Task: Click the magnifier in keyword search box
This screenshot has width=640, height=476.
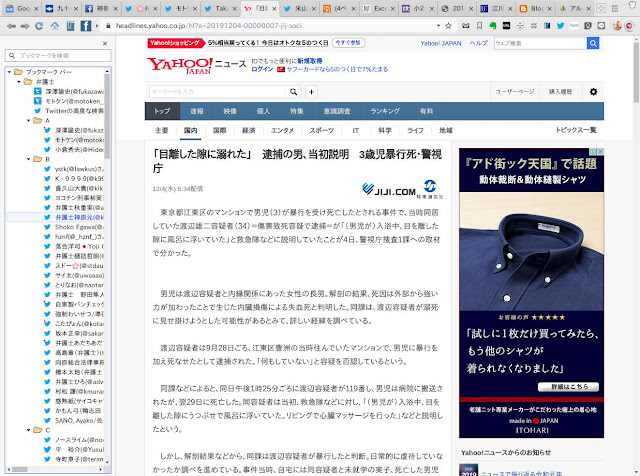Action: pos(293,92)
